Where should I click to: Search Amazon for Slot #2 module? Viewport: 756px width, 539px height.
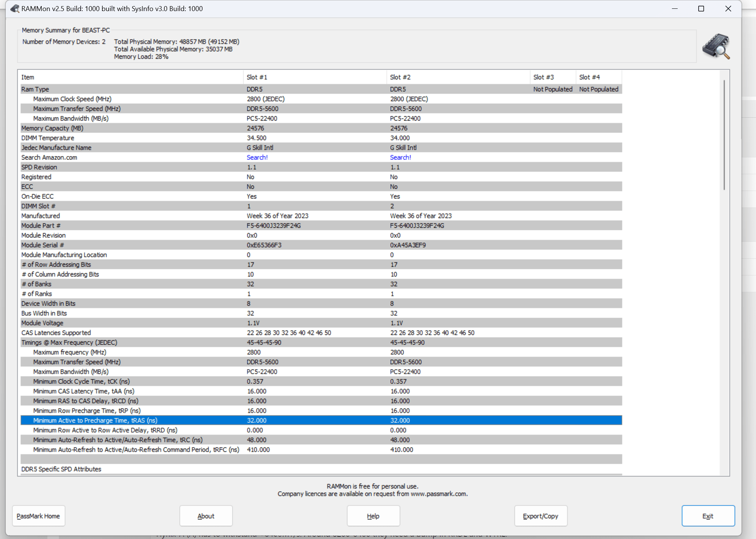point(400,157)
